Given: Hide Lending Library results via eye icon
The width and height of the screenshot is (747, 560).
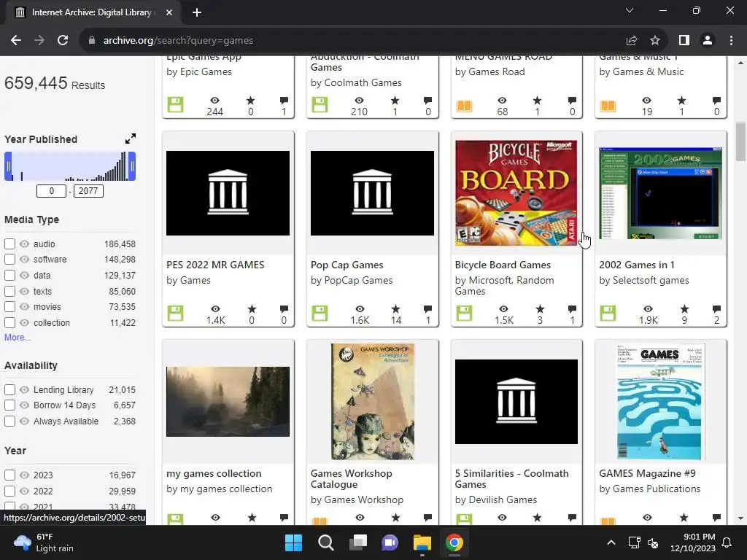Looking at the screenshot, I should (24, 389).
